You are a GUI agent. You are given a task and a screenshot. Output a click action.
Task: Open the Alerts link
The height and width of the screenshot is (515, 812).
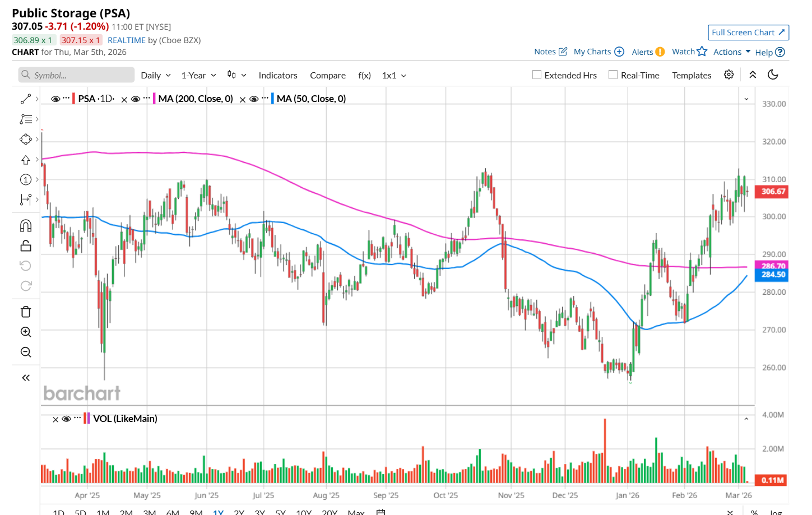click(x=648, y=52)
